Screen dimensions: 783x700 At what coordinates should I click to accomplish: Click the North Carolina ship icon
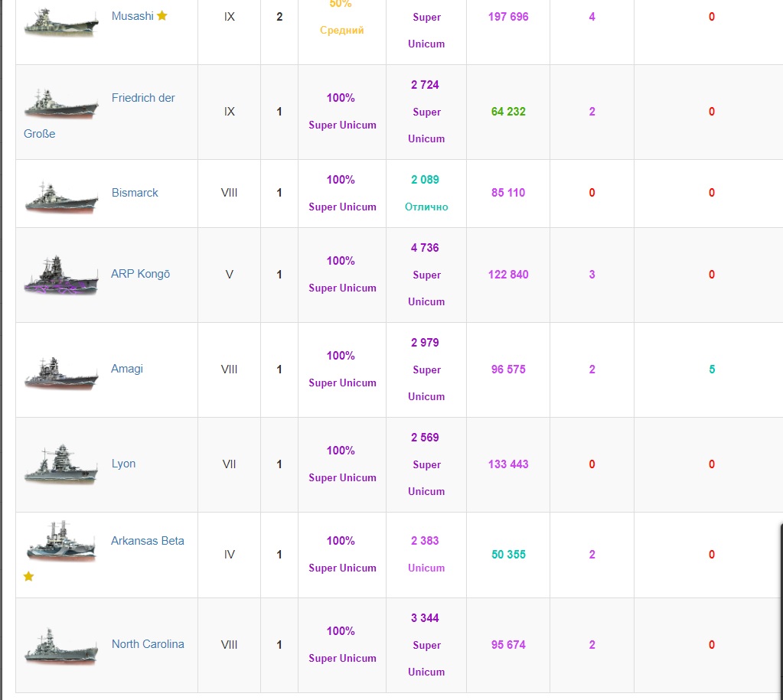click(61, 646)
